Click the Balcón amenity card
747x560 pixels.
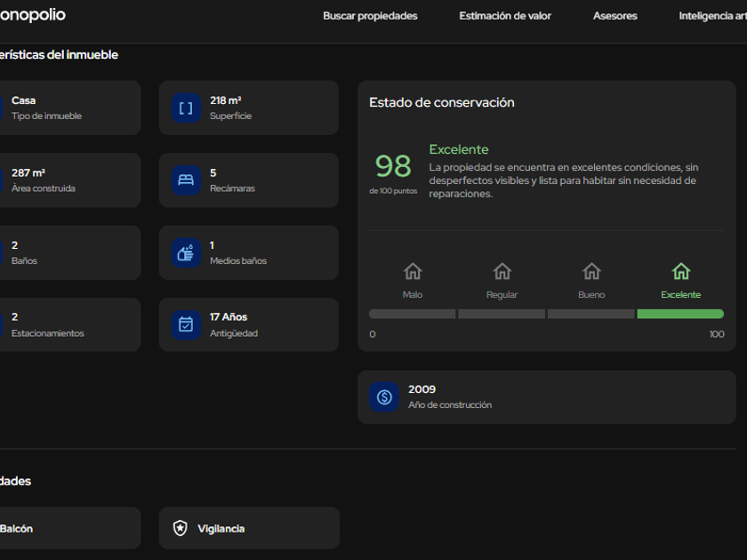coord(70,528)
